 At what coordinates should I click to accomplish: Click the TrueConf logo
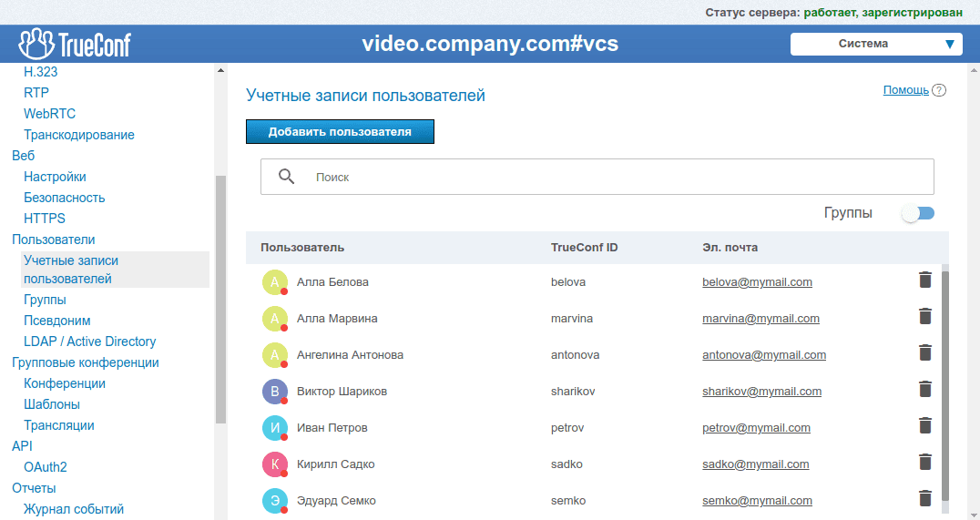click(75, 44)
